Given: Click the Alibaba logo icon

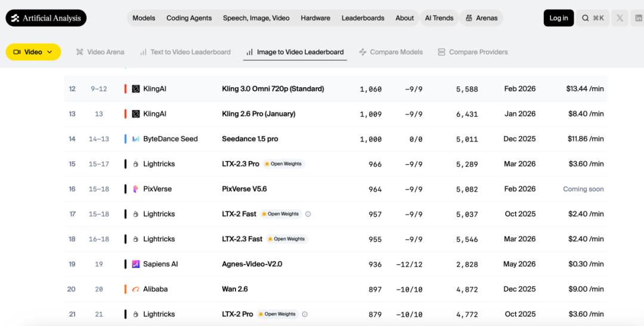Looking at the screenshot, I should tap(136, 290).
